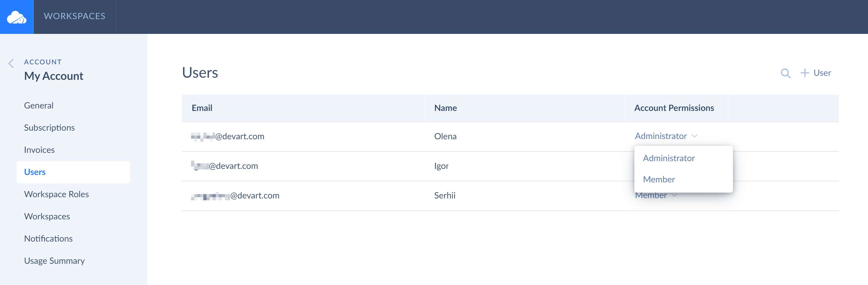Select Administrator from the open permissions dropdown

click(669, 158)
